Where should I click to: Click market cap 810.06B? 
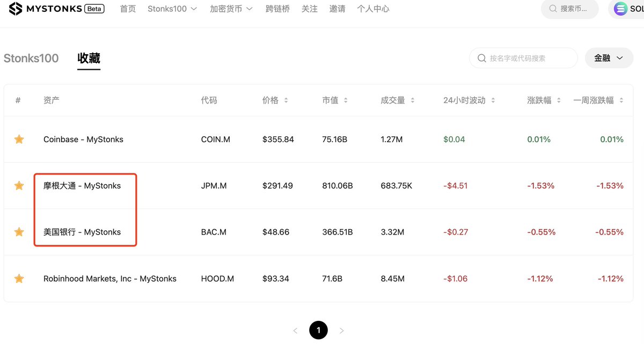click(338, 186)
